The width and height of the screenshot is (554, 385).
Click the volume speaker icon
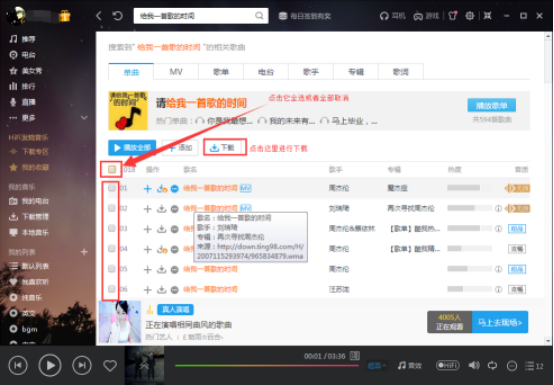click(474, 365)
